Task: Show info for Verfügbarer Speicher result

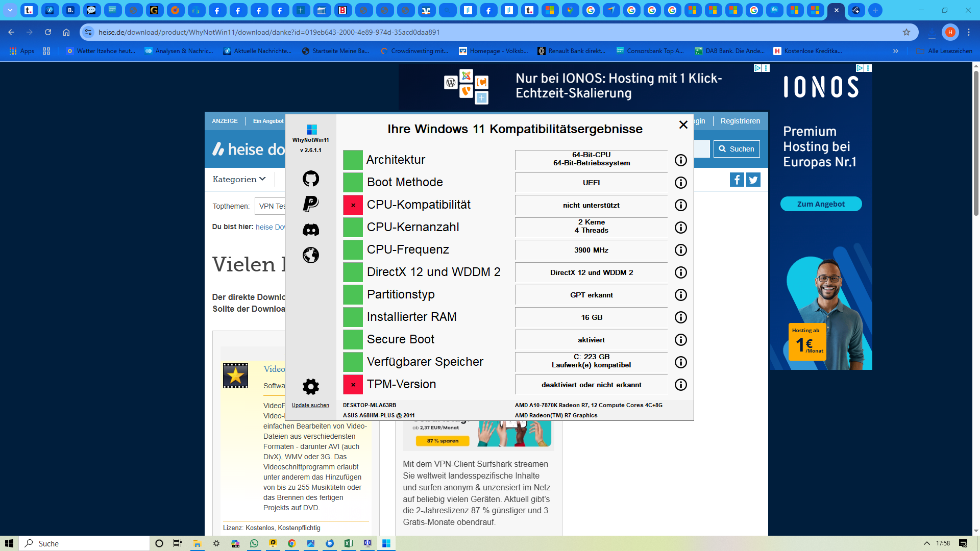Action: pos(680,362)
